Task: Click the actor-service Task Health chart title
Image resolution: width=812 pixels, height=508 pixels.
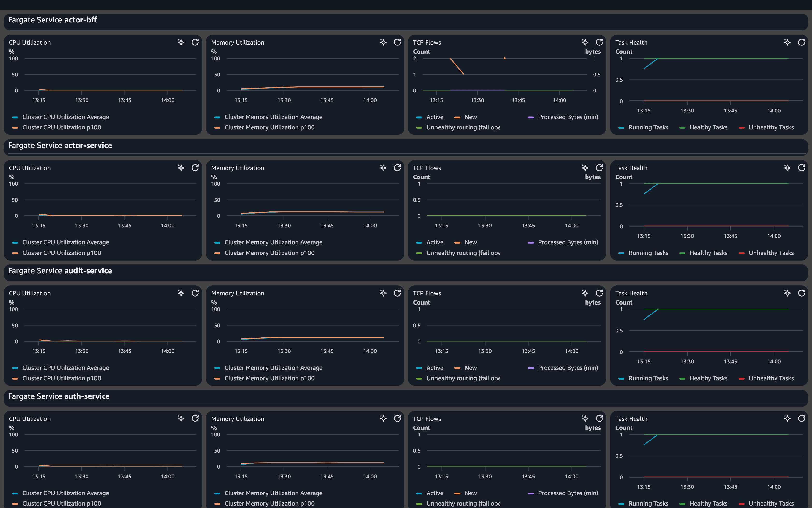Action: point(631,168)
